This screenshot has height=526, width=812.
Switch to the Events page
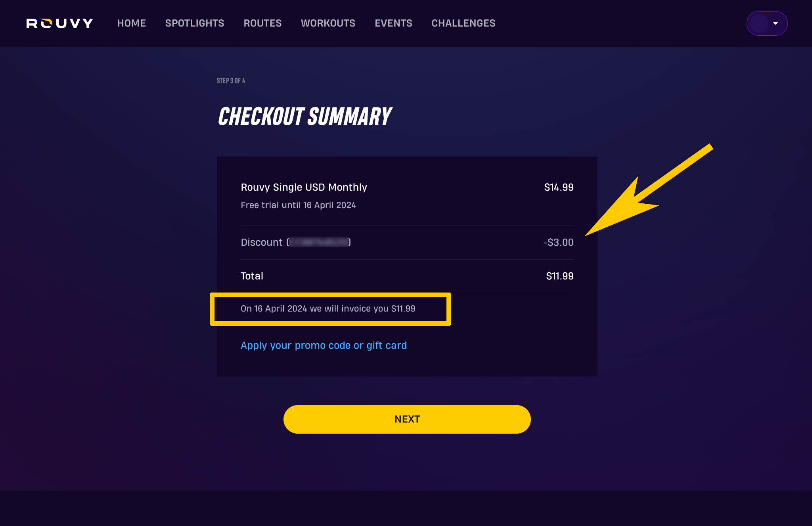click(393, 23)
